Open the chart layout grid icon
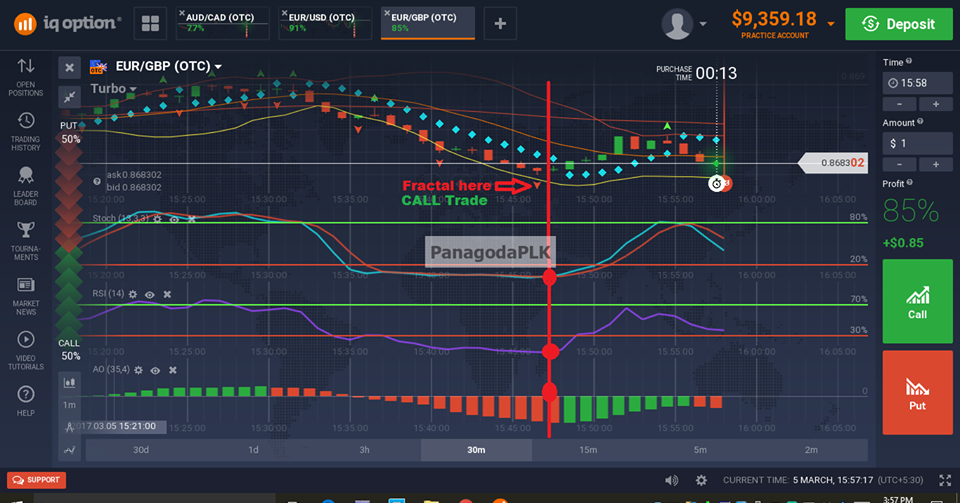 (x=150, y=24)
